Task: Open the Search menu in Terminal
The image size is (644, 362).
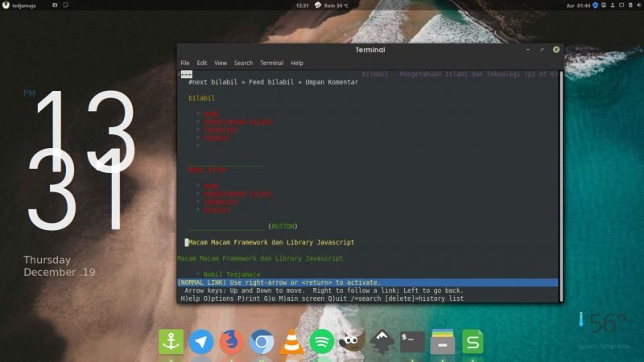Action: [243, 63]
